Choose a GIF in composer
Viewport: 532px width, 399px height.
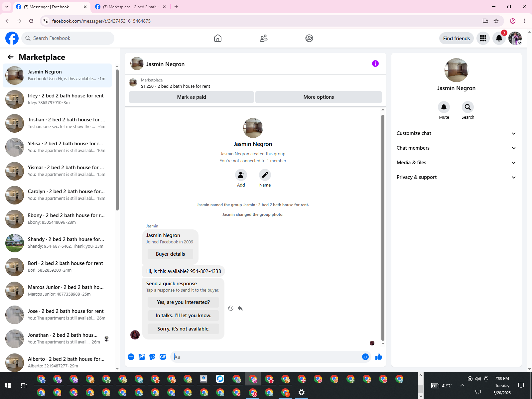point(163,357)
